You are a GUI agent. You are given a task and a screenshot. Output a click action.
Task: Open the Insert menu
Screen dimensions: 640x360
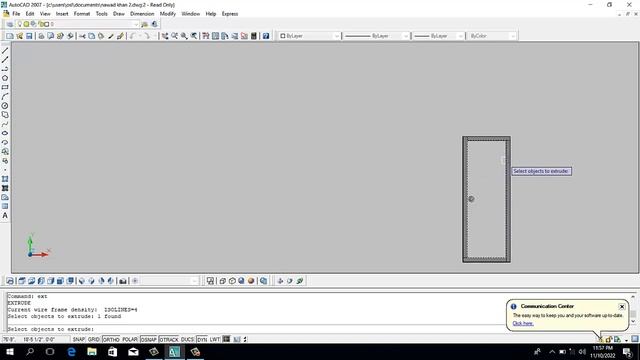[62, 14]
